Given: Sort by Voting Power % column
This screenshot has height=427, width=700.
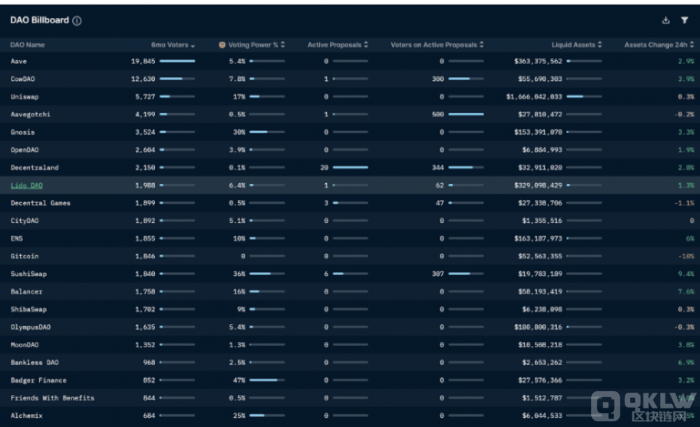Looking at the screenshot, I should pyautogui.click(x=256, y=45).
